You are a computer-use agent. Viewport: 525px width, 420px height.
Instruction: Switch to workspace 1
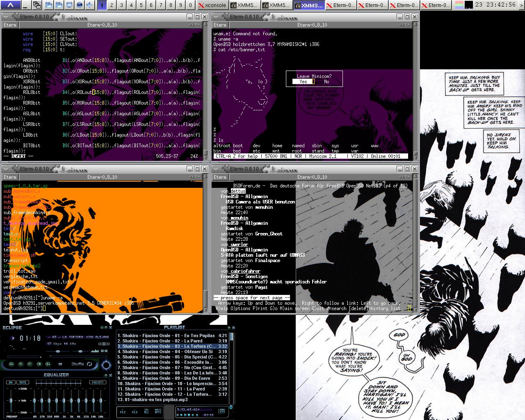(102, 5)
